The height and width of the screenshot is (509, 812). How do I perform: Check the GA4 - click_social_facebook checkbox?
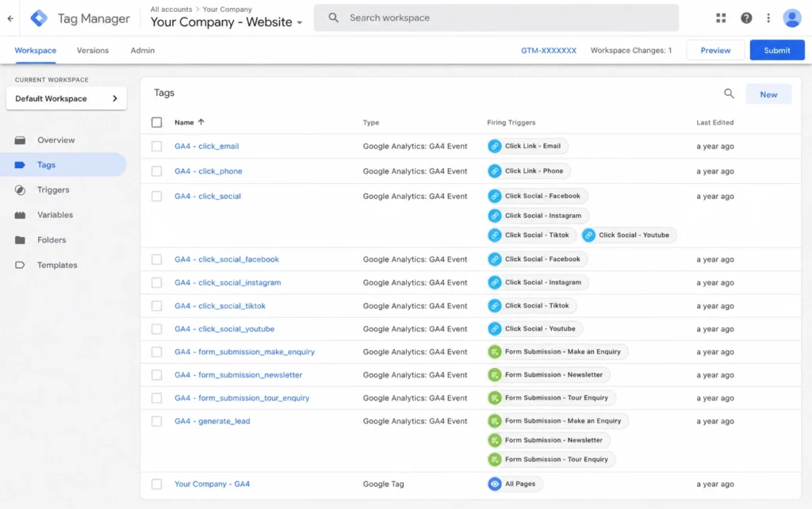(x=156, y=259)
